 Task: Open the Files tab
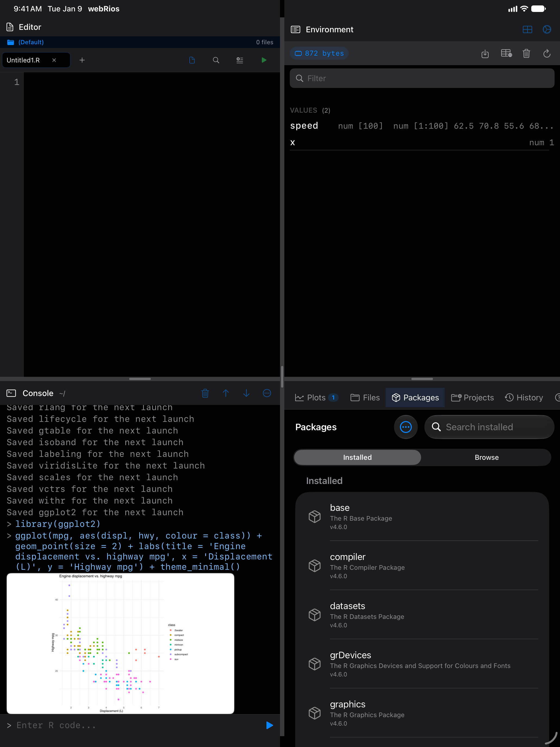(x=365, y=397)
